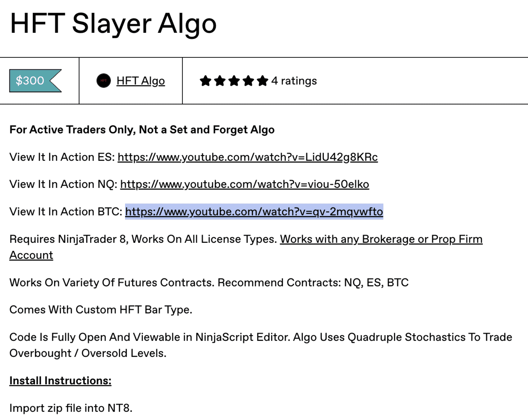Click the HFT Algo seller avatar icon
Viewport: 528px width, 420px height.
(x=104, y=81)
